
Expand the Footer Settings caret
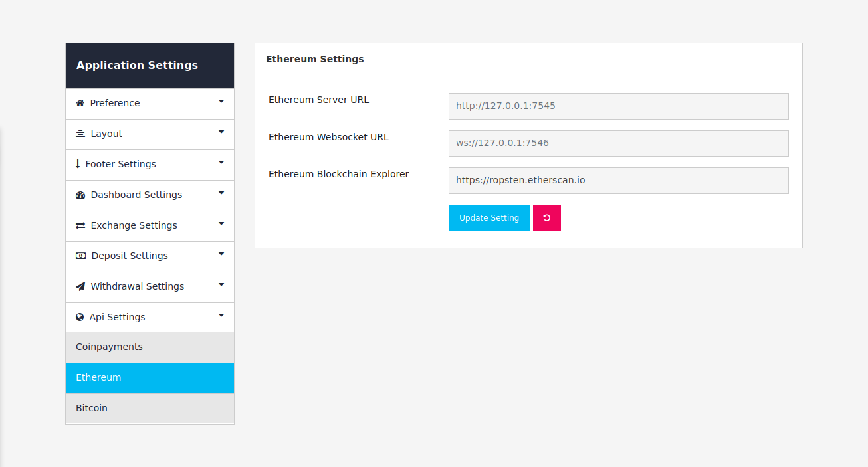coord(221,163)
